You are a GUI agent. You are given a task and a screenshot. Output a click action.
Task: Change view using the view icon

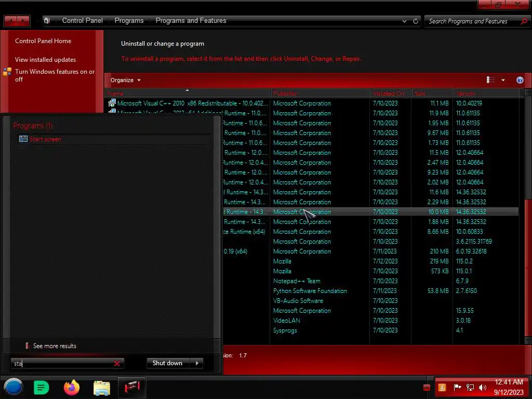(490, 79)
